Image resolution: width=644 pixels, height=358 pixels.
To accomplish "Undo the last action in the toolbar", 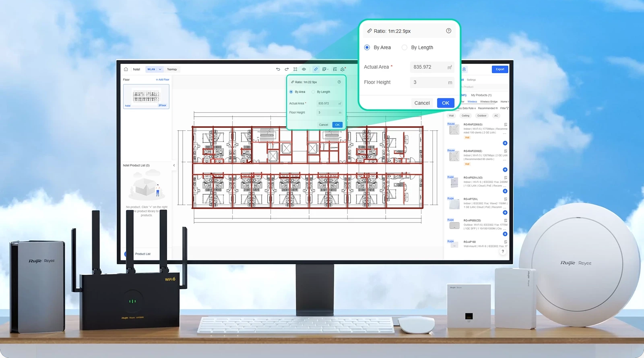I will (278, 69).
